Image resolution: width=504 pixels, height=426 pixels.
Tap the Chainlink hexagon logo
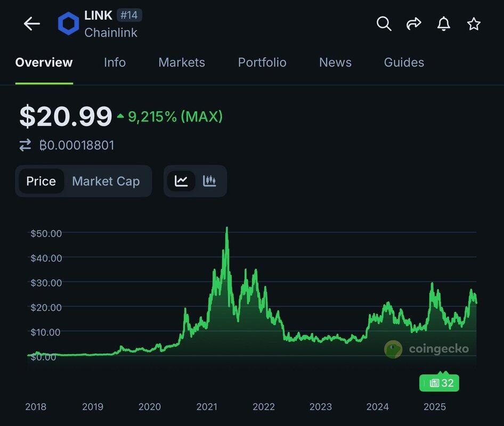69,23
